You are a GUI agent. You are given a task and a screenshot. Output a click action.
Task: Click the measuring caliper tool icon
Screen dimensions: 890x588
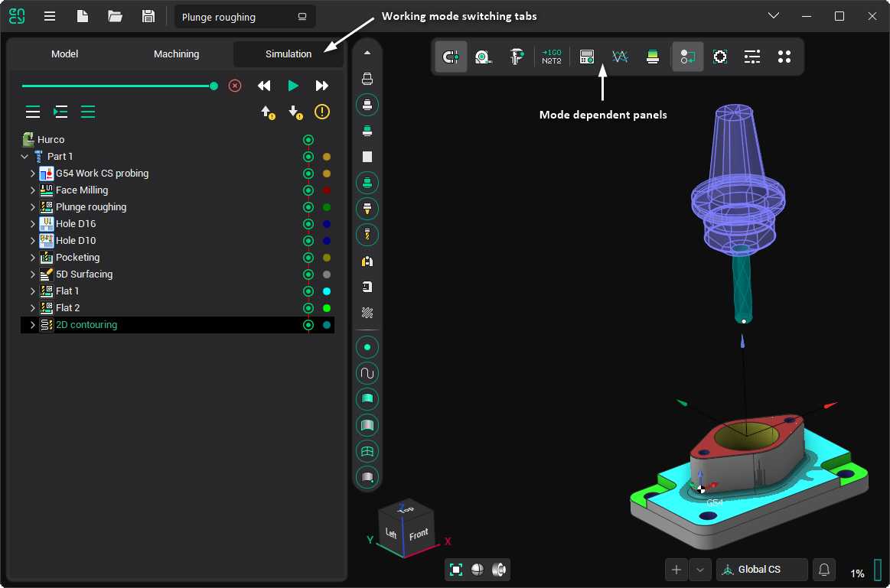517,57
